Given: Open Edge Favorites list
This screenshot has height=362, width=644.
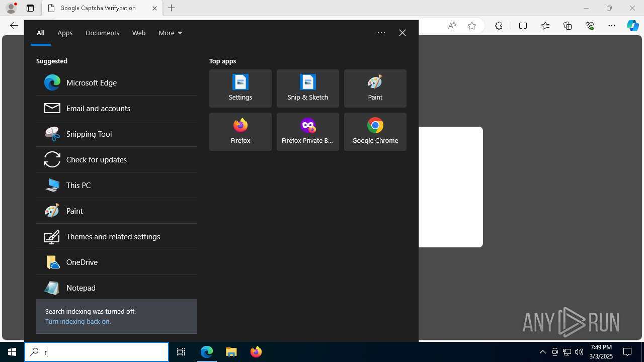Looking at the screenshot, I should pos(545,26).
